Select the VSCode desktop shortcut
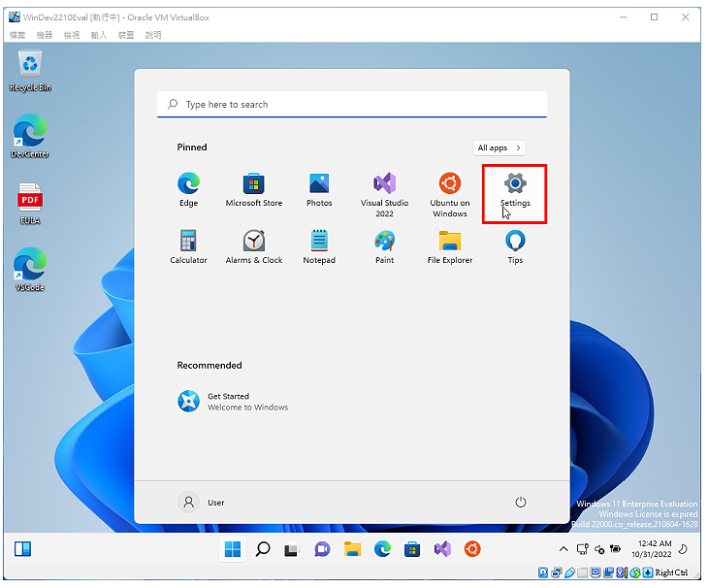 (30, 270)
